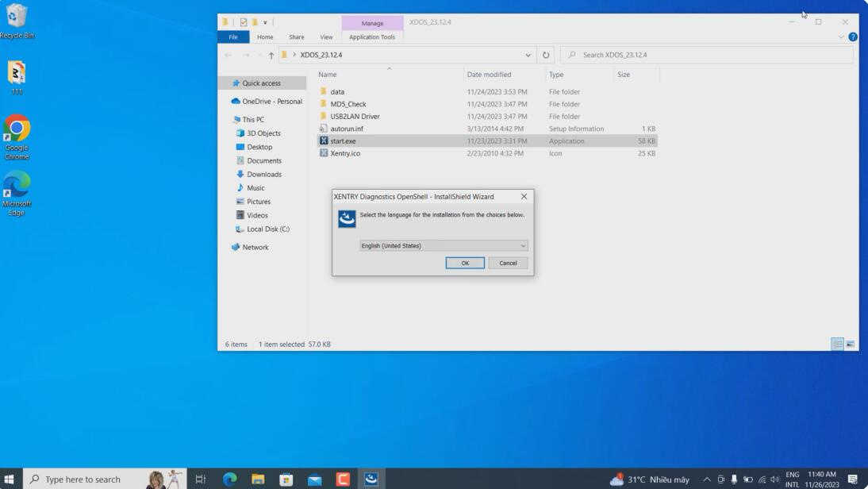This screenshot has height=489, width=868.
Task: Select the USB2LAN Driver folder
Action: click(487, 117)
